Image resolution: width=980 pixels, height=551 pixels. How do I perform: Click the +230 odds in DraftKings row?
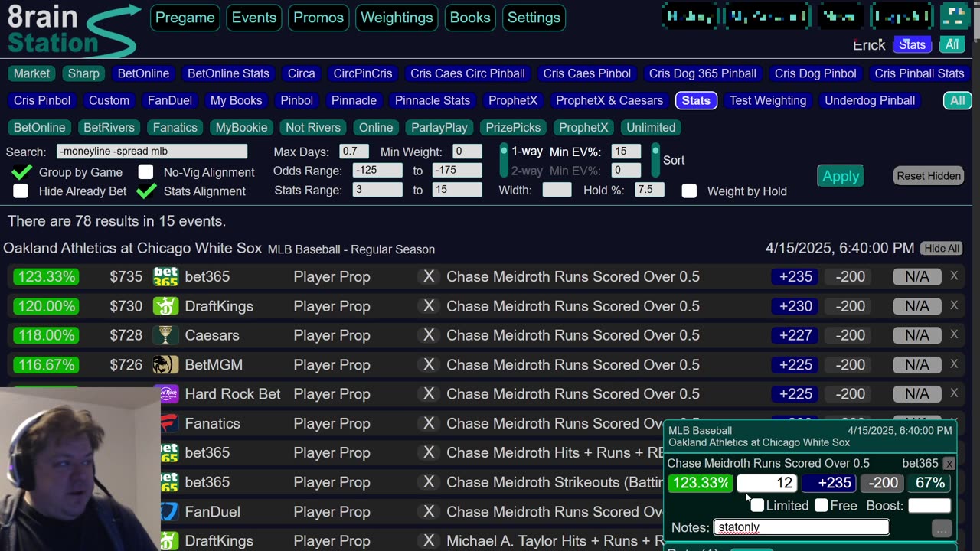pos(795,306)
